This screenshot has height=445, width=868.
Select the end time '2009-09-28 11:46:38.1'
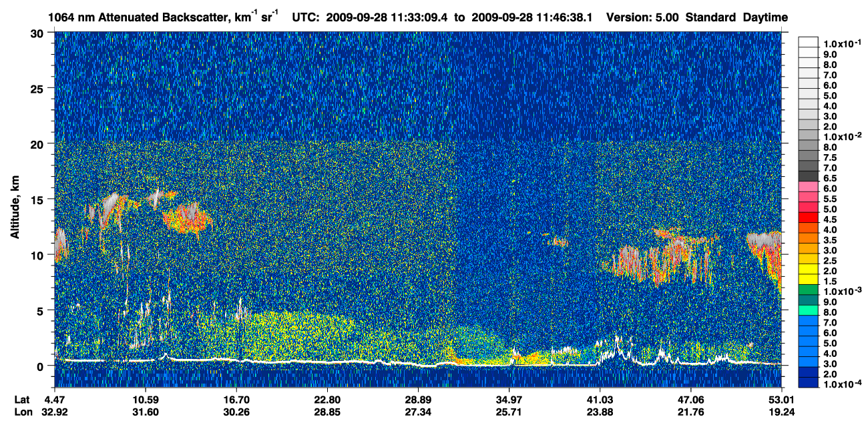(x=532, y=17)
